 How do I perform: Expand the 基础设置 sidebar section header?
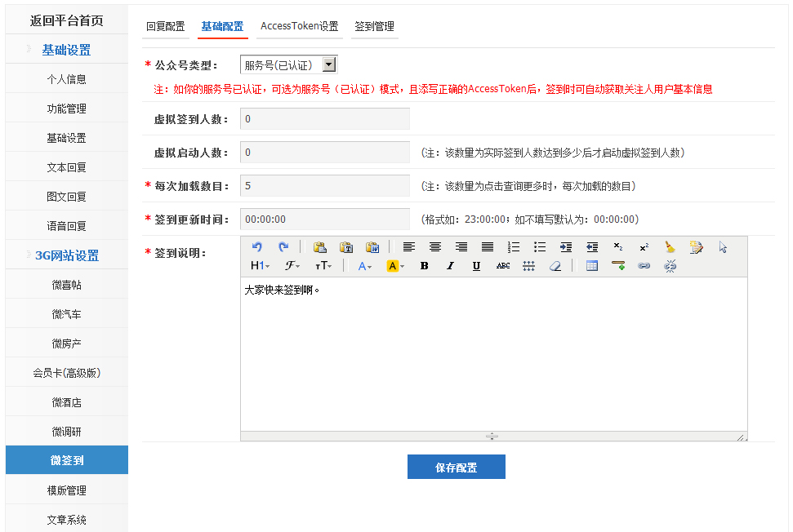click(x=66, y=50)
